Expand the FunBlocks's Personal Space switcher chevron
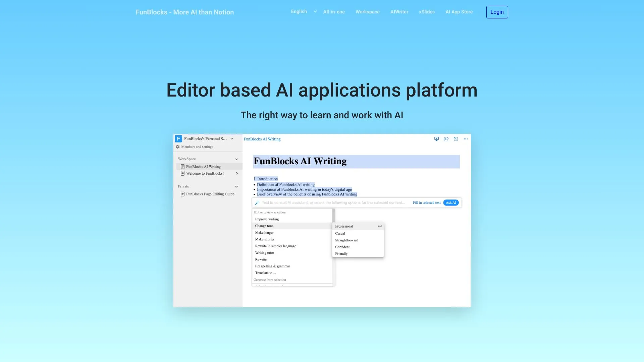Screen dimensions: 644x362 (232, 139)
